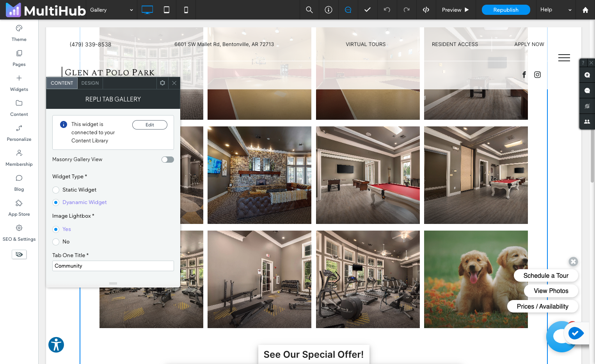Toggle the sidebar preview eye button
The image size is (595, 364).
19,254
